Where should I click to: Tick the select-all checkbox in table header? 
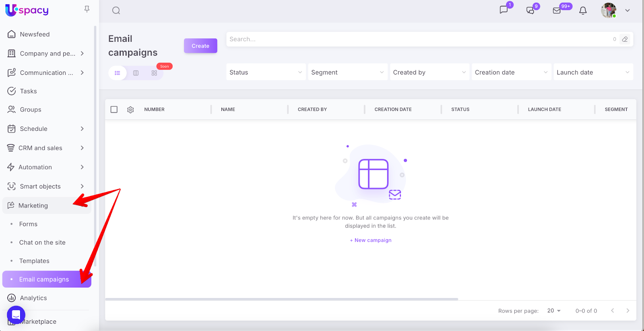click(x=114, y=110)
